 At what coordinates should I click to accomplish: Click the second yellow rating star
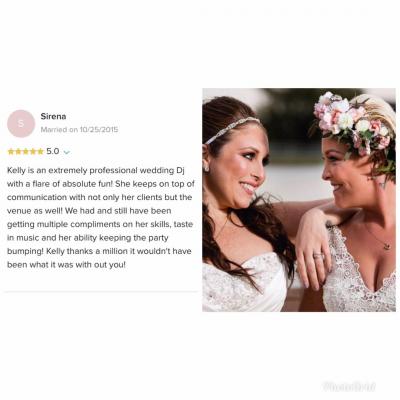tap(18, 152)
